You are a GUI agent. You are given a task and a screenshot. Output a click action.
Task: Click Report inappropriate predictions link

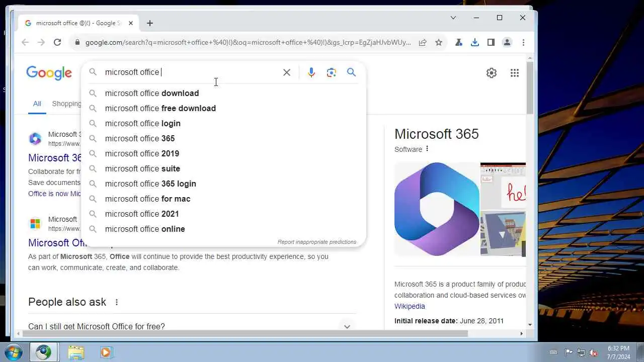(x=317, y=242)
